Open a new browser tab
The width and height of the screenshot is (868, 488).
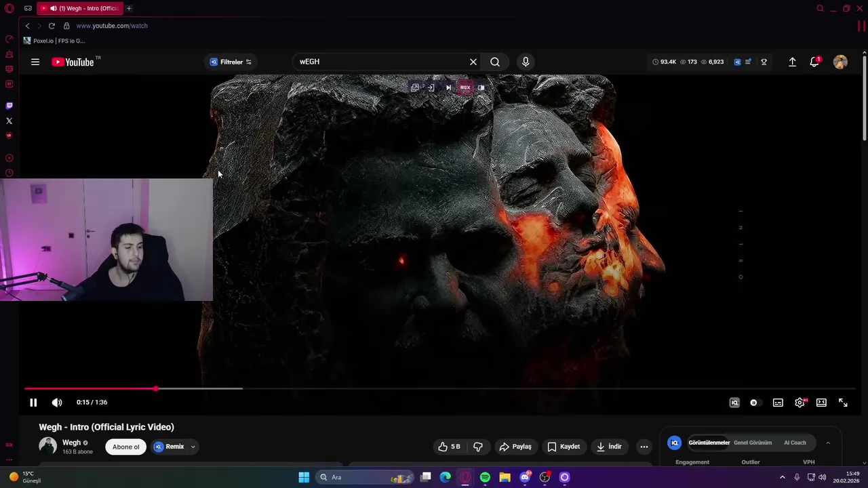129,8
